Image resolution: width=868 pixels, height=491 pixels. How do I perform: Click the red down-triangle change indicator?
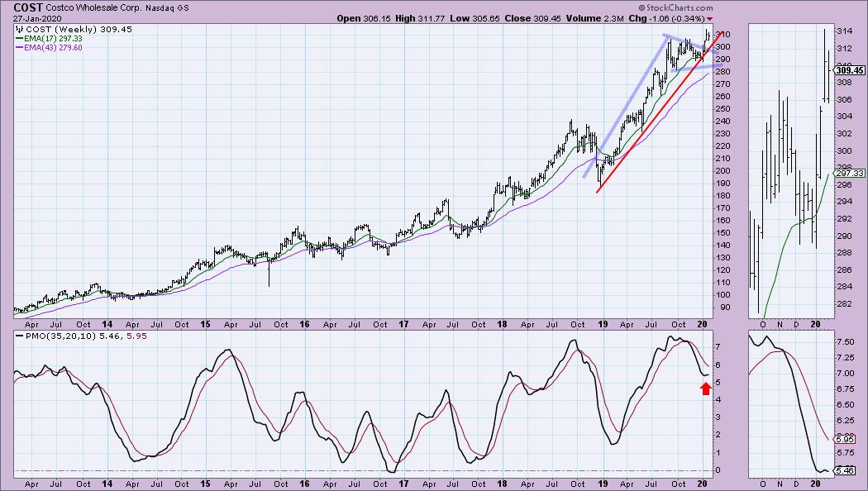709,19
